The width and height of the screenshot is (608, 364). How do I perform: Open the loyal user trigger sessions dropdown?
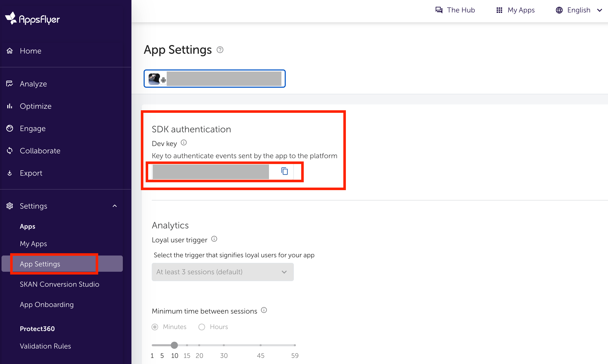[x=223, y=272]
